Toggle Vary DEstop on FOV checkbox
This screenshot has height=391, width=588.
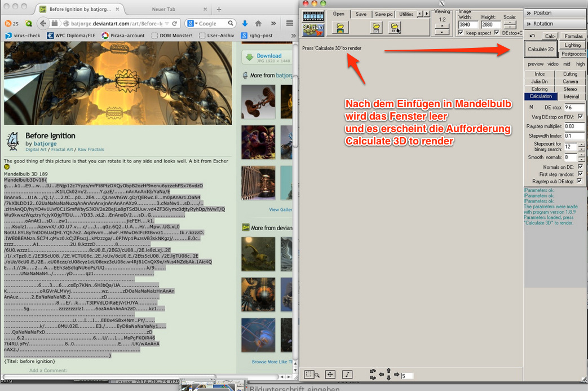581,117
